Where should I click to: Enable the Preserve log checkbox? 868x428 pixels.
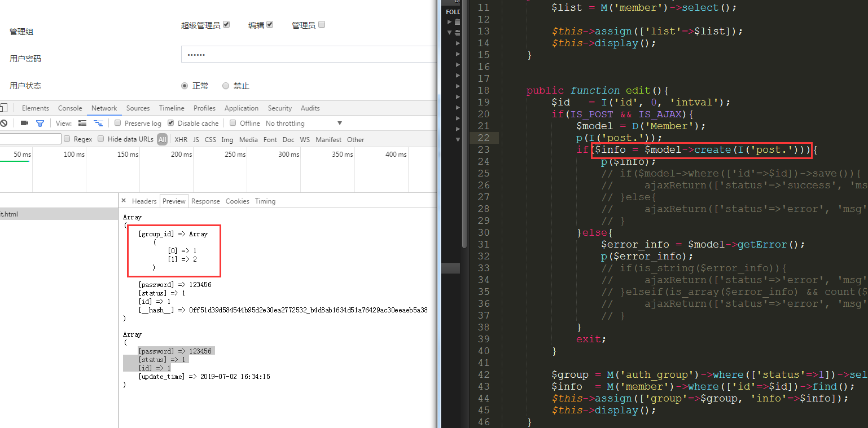118,123
